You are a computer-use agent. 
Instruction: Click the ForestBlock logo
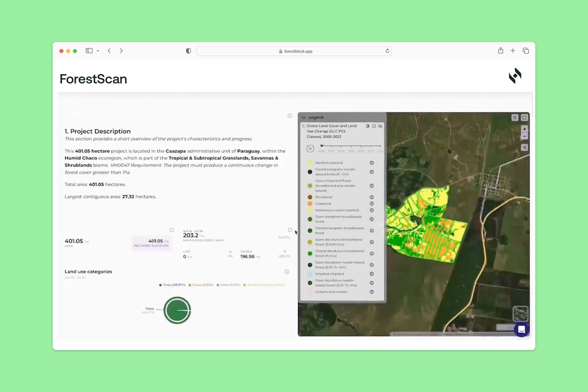tap(515, 76)
